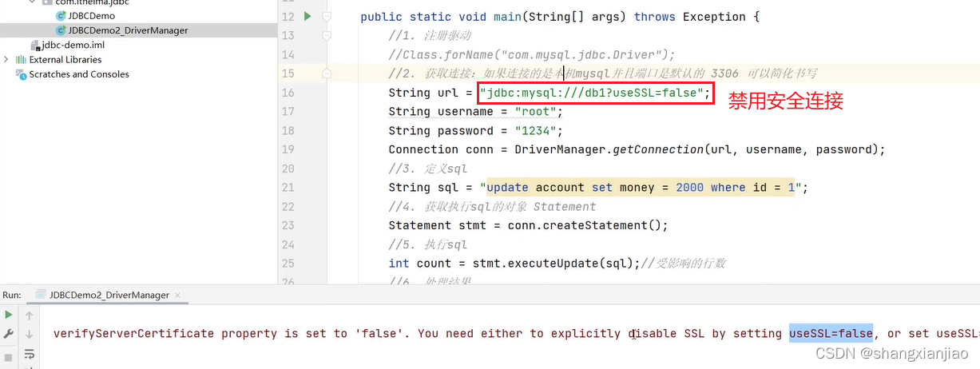Collapse fold marker at line 15
Screen dimensions: 980x369
tap(326, 73)
